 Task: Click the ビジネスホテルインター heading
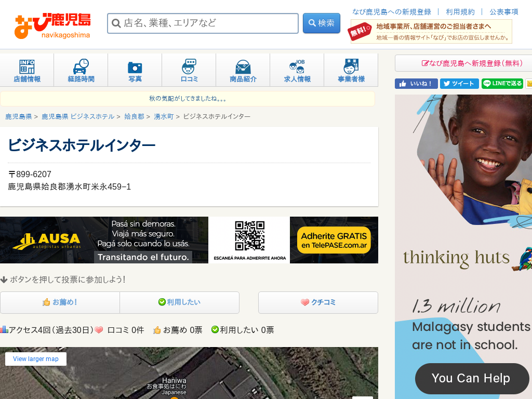82,145
